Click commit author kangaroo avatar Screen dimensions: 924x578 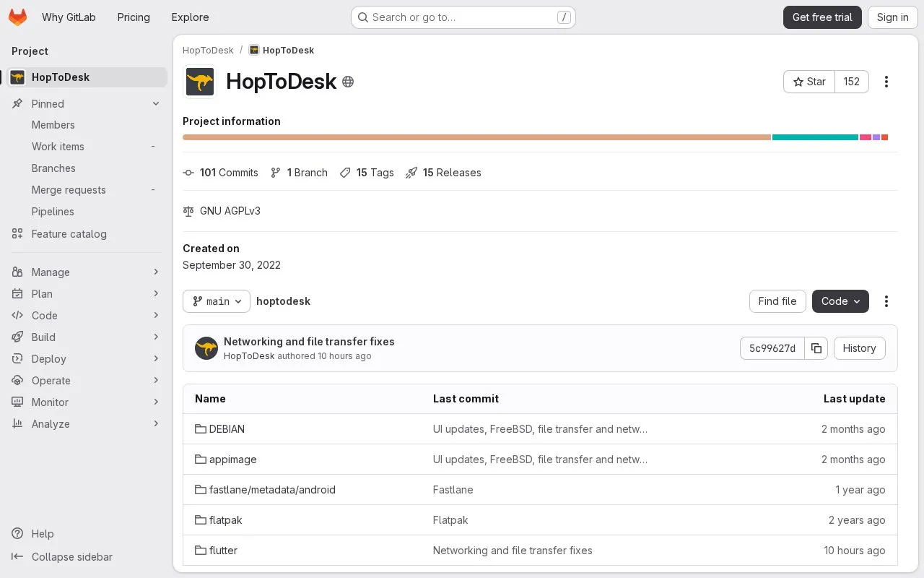pyautogui.click(x=206, y=348)
